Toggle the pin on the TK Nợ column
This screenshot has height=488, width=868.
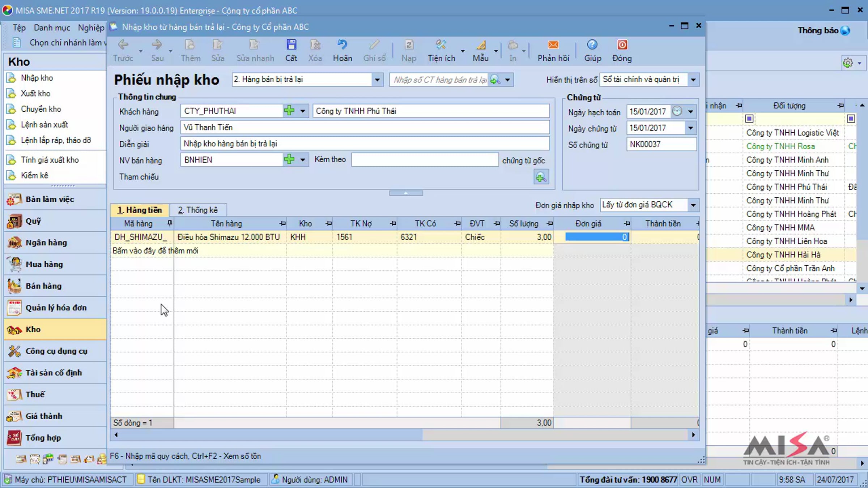point(393,223)
